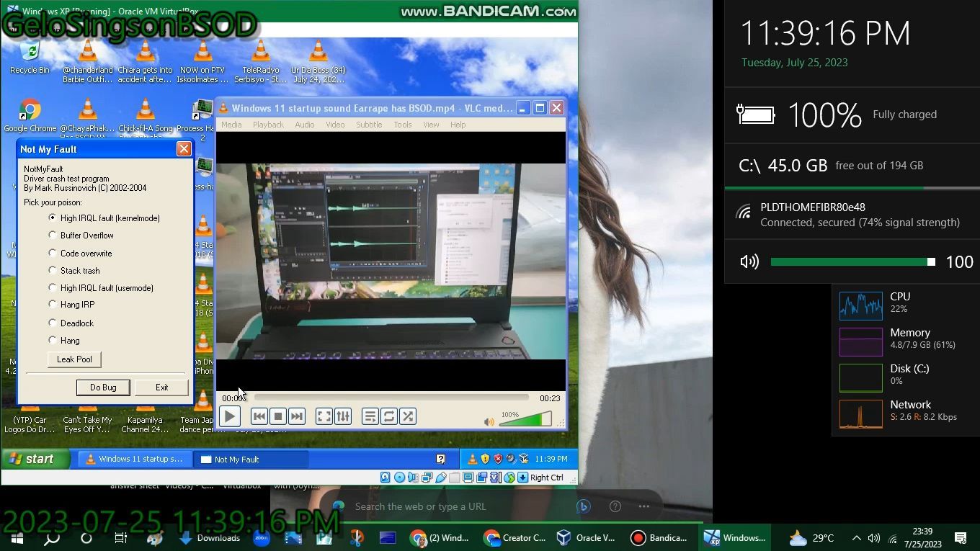Click the Do Bug button
The width and height of the screenshot is (980, 551).
coord(103,388)
